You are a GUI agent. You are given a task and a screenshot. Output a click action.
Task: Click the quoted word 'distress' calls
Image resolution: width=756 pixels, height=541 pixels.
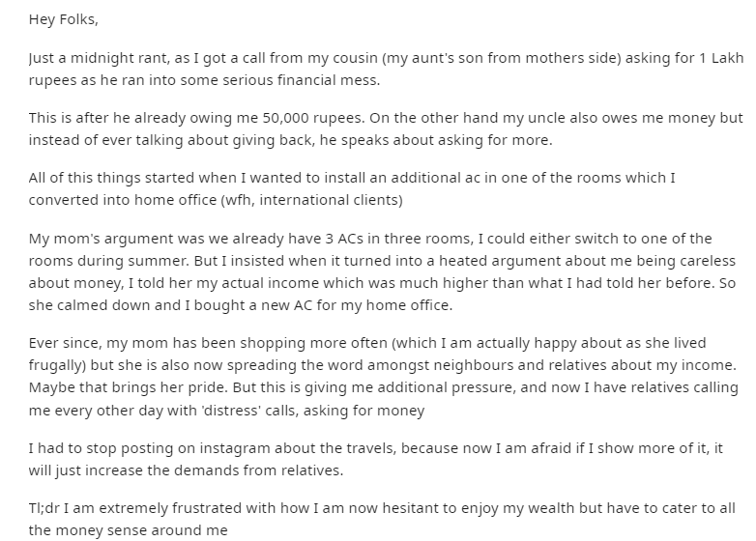pos(231,411)
